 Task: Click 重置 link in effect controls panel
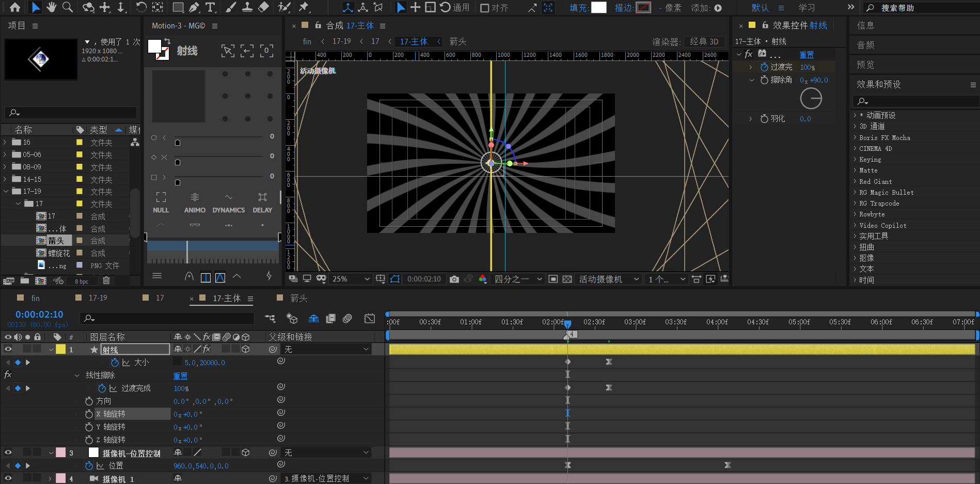click(807, 55)
